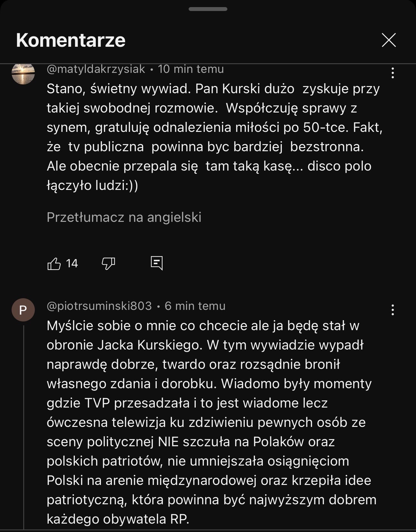This screenshot has width=416, height=532.
Task: Click the like count 14
Action: pos(72,264)
